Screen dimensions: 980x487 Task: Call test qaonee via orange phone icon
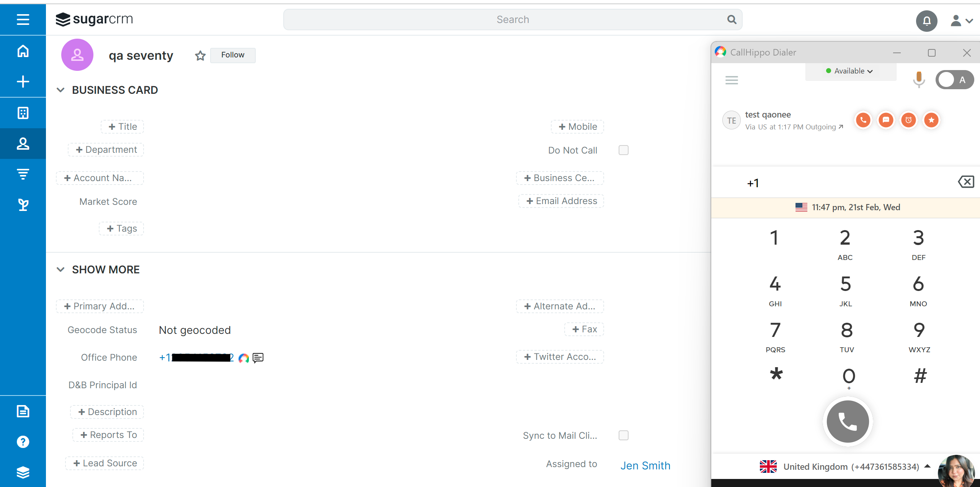pos(863,120)
